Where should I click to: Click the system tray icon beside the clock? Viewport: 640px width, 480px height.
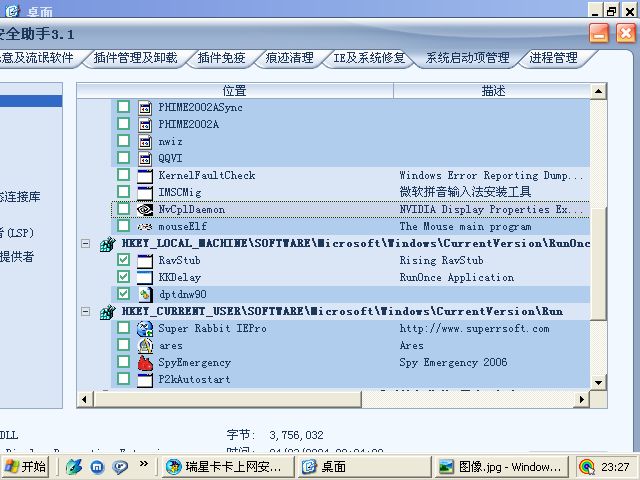click(587, 467)
